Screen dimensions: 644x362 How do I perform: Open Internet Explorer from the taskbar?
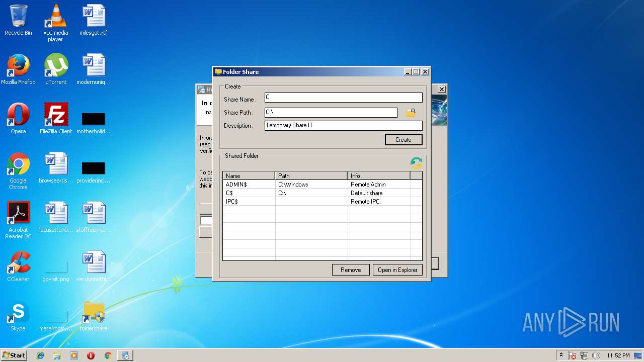(40, 355)
